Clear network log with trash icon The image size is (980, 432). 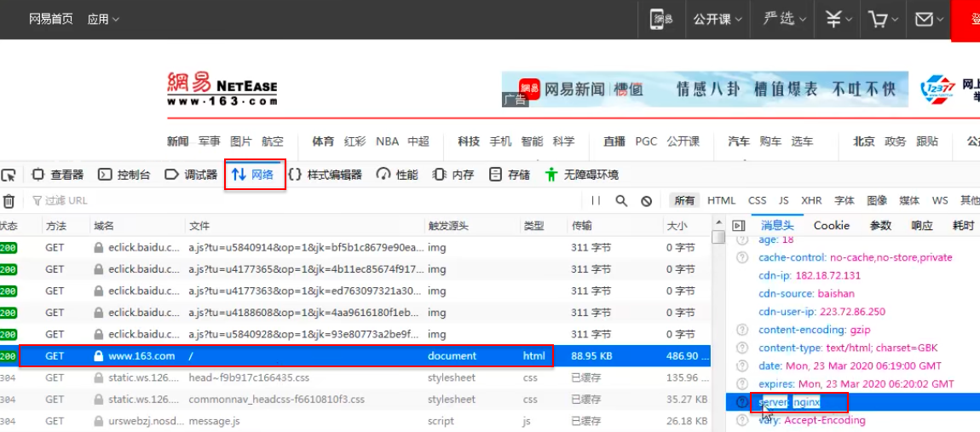pyautogui.click(x=9, y=201)
